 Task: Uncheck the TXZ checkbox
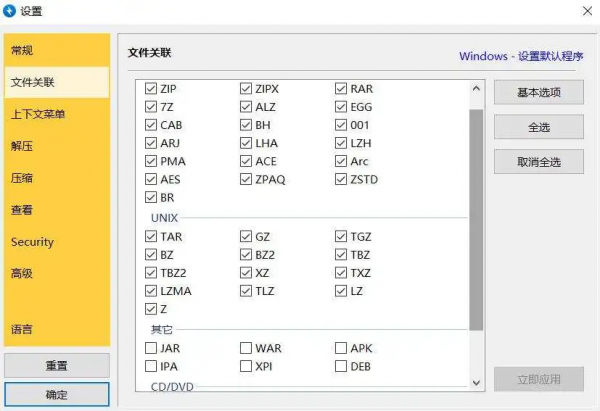341,273
